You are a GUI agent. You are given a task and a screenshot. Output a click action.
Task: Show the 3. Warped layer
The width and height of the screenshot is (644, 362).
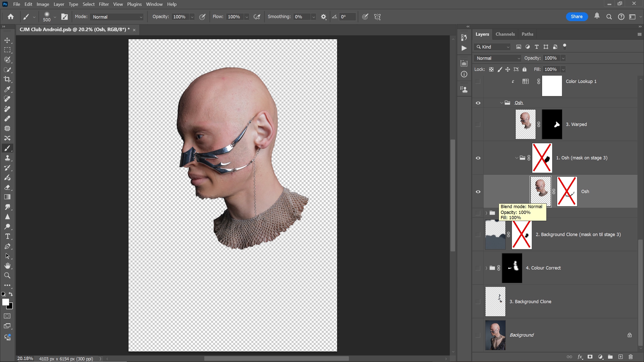(478, 124)
